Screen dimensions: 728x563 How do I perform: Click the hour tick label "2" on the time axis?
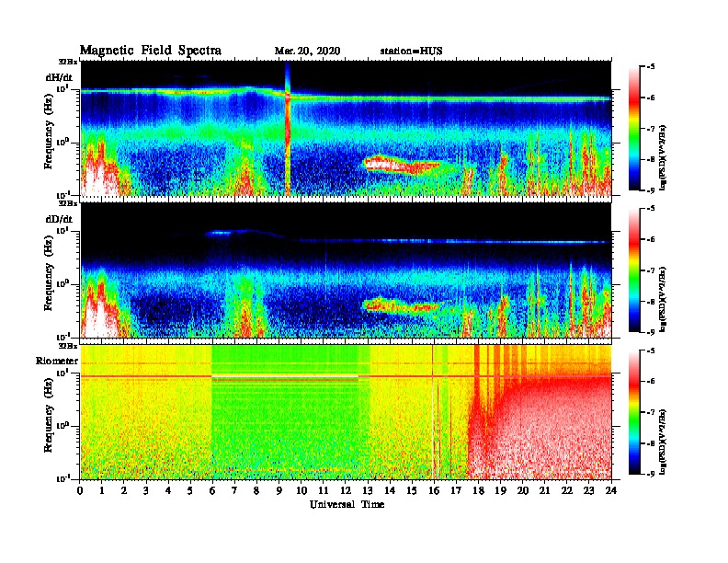[x=124, y=490]
